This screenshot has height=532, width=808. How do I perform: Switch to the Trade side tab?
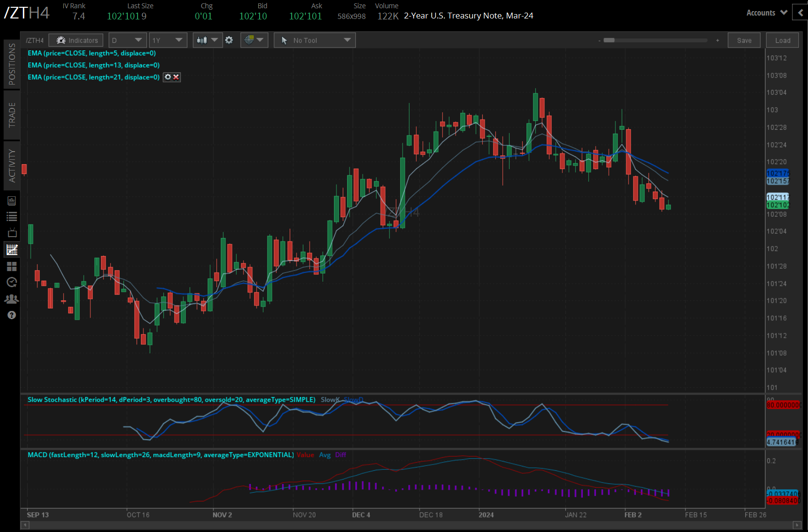[x=12, y=115]
